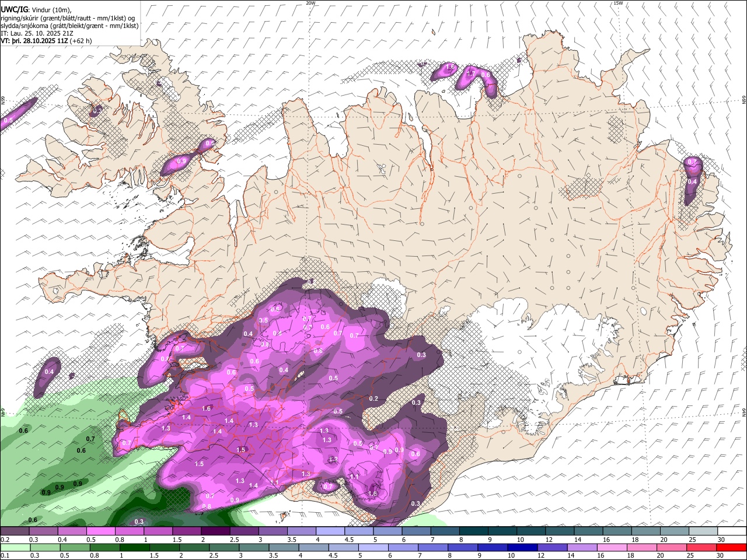Click the '(+62 h)' forecast offset text
This screenshot has width=747, height=560.
81,41
